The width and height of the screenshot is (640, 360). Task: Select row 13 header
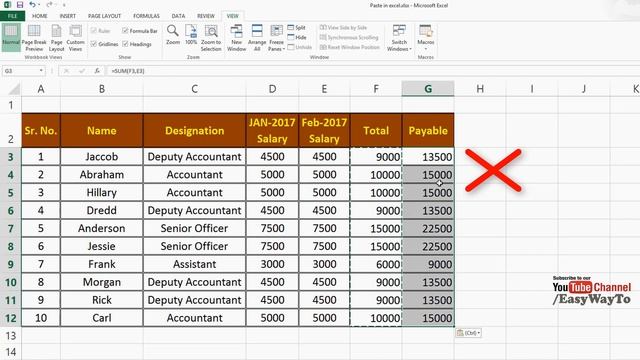click(x=11, y=336)
